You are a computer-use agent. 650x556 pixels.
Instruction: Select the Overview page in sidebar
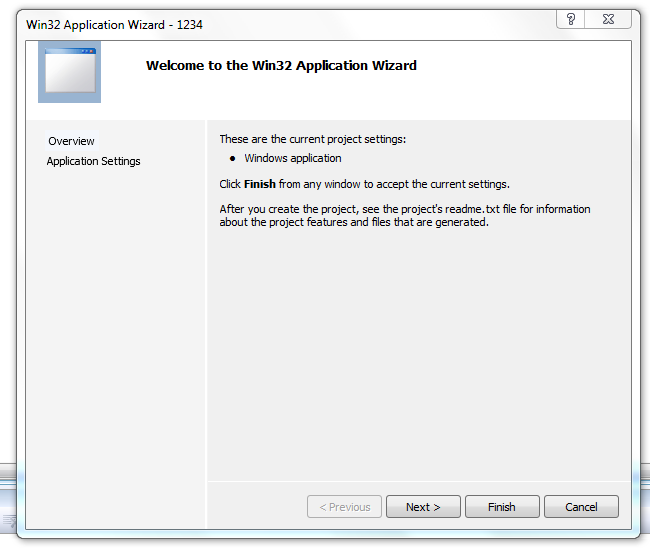(71, 141)
